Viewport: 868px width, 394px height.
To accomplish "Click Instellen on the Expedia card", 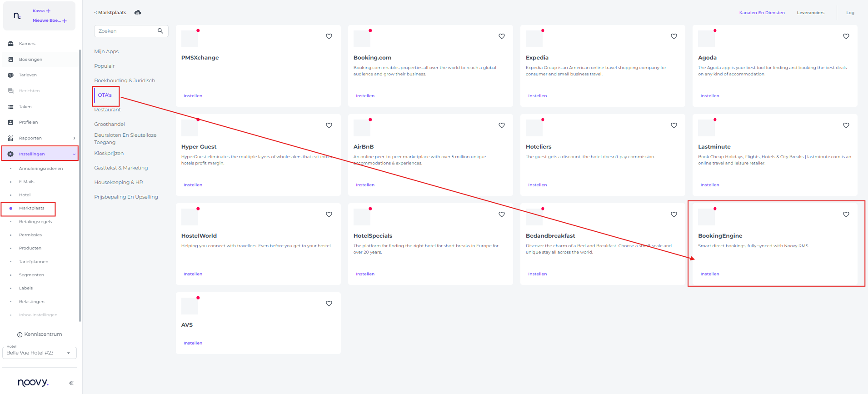I will (538, 96).
